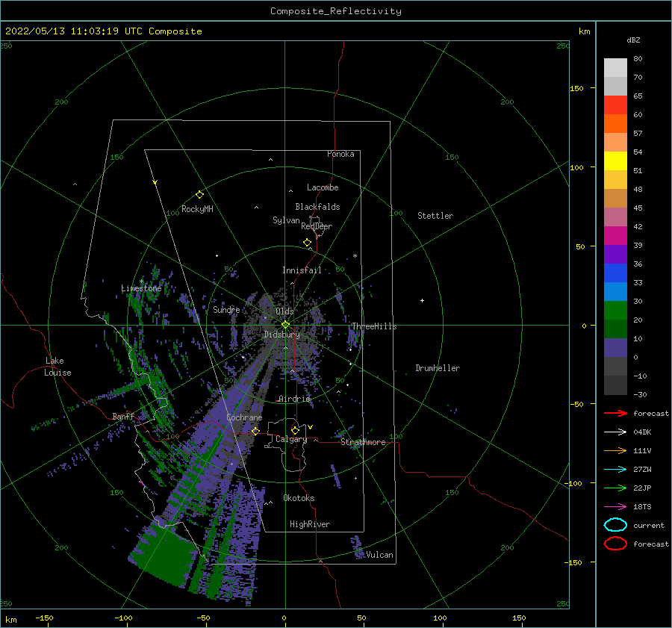The width and height of the screenshot is (672, 628).
Task: Click the Innisfail label
Action: tap(302, 270)
